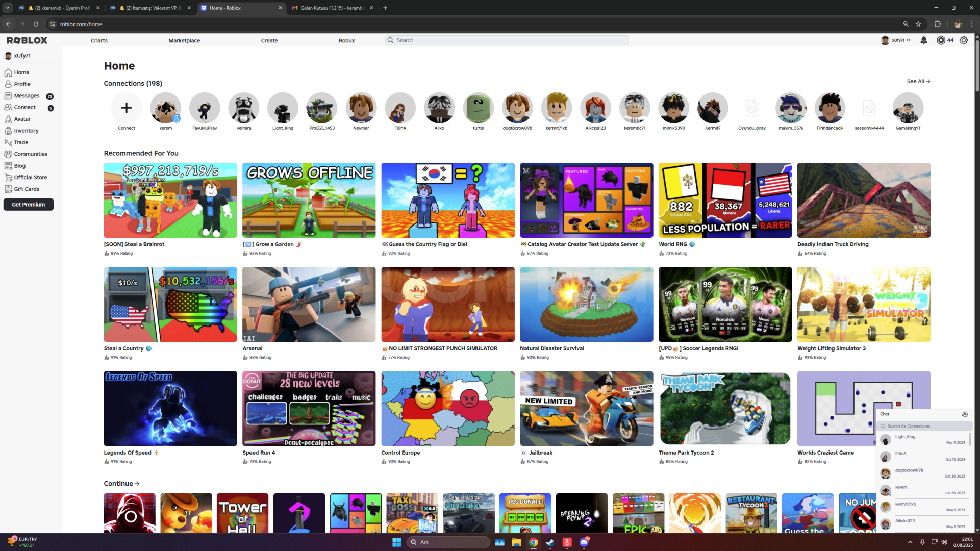Open the Chrome menu three dots
The width and height of the screenshot is (980, 551).
[972, 24]
